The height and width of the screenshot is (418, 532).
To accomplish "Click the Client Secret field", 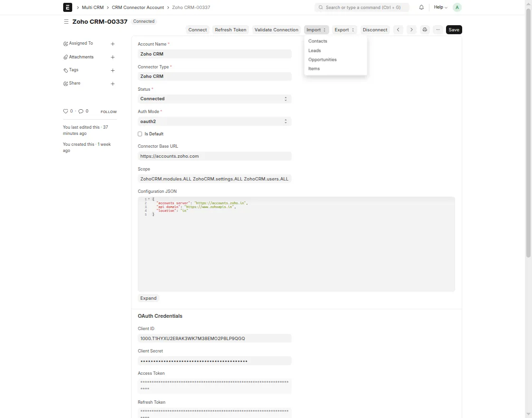I will coord(214,361).
